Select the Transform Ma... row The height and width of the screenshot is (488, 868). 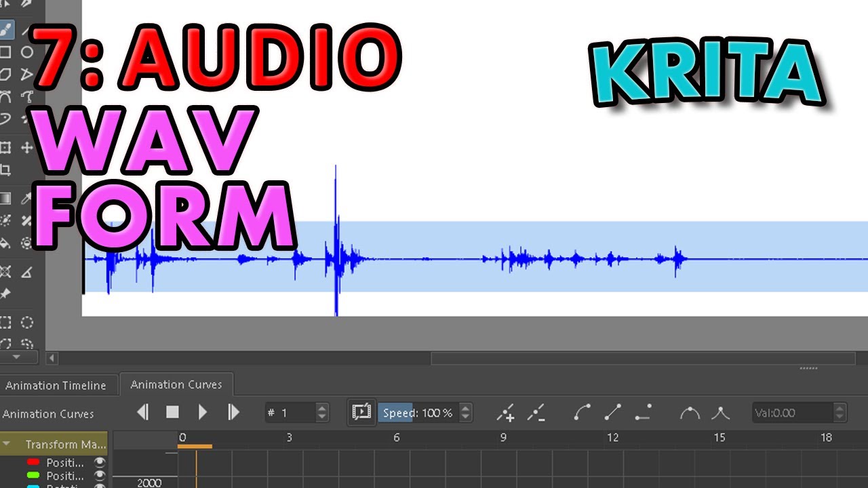[54, 445]
